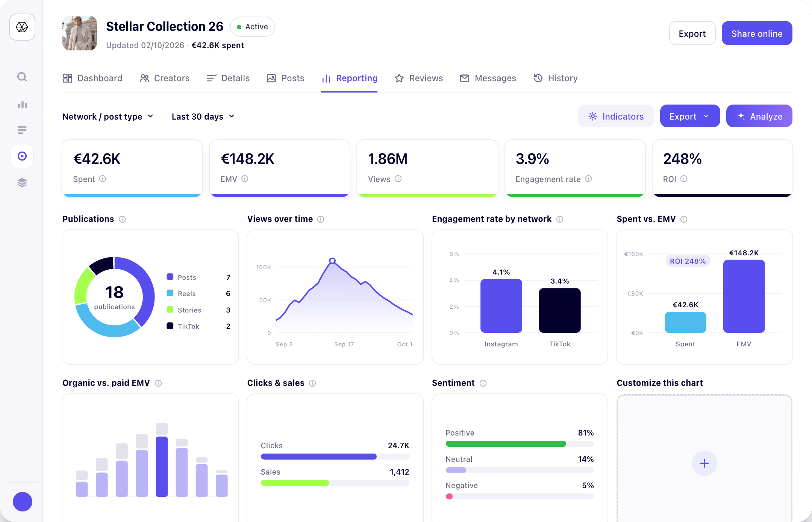Open the layers stack sidebar icon
This screenshot has height=522, width=812.
[x=22, y=183]
